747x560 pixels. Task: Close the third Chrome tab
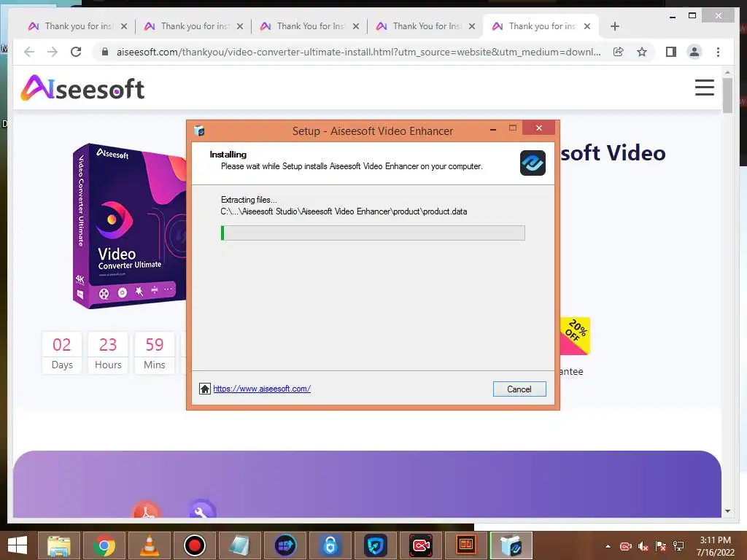[356, 26]
